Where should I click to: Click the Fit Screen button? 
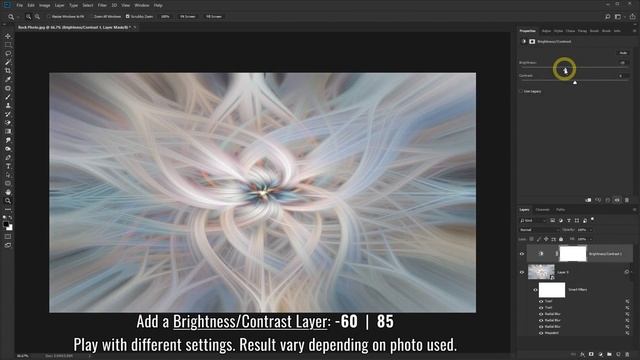click(188, 17)
